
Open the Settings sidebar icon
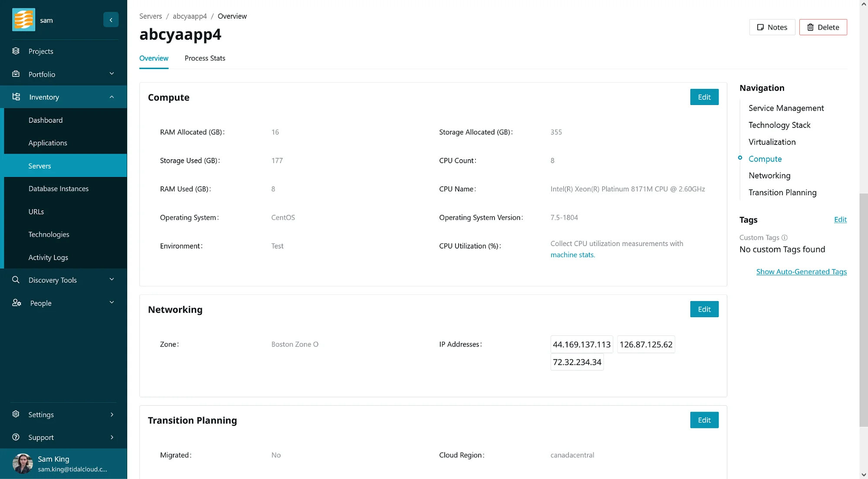(x=16, y=413)
